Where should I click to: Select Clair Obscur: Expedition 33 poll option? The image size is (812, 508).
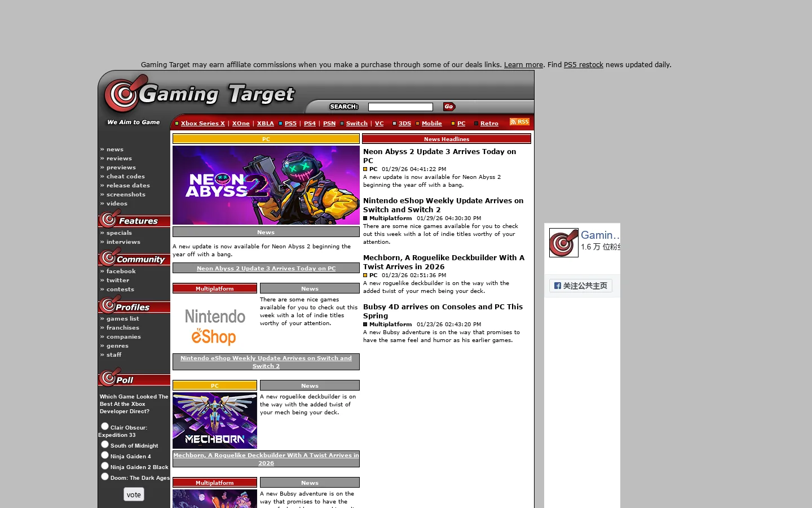coord(105,426)
